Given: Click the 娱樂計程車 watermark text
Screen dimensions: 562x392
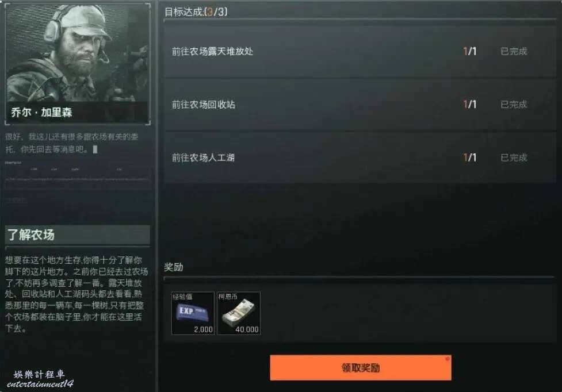Looking at the screenshot, I should pyautogui.click(x=40, y=374).
